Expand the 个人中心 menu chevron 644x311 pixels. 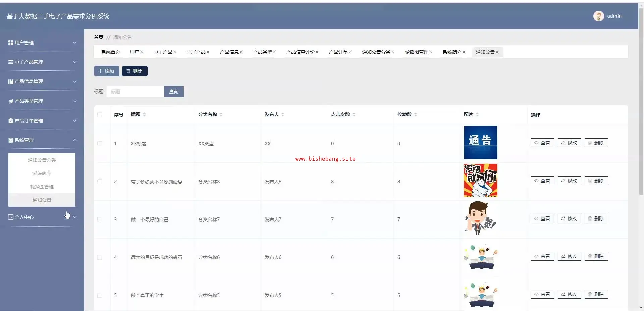tap(75, 217)
